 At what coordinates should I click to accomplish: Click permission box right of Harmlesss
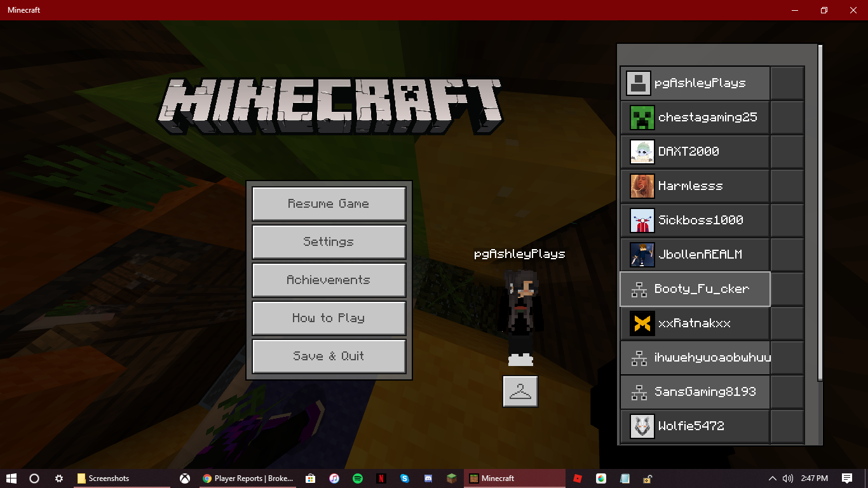pos(787,186)
